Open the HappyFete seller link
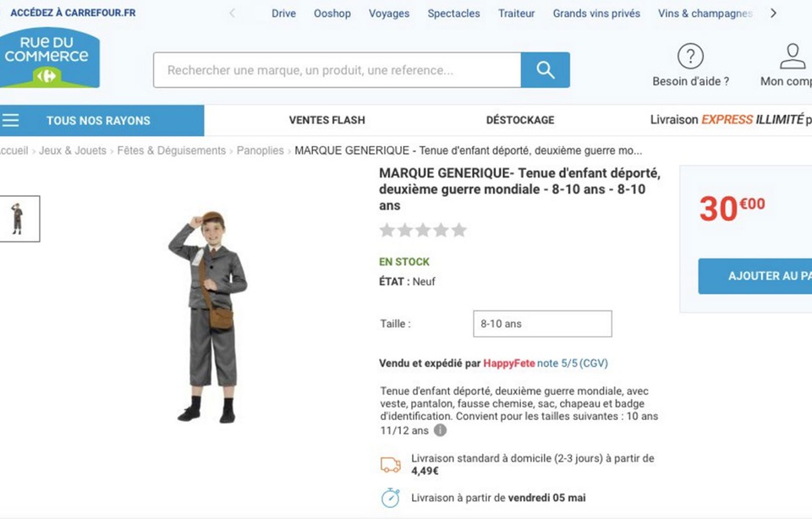812x519 pixels. point(509,363)
